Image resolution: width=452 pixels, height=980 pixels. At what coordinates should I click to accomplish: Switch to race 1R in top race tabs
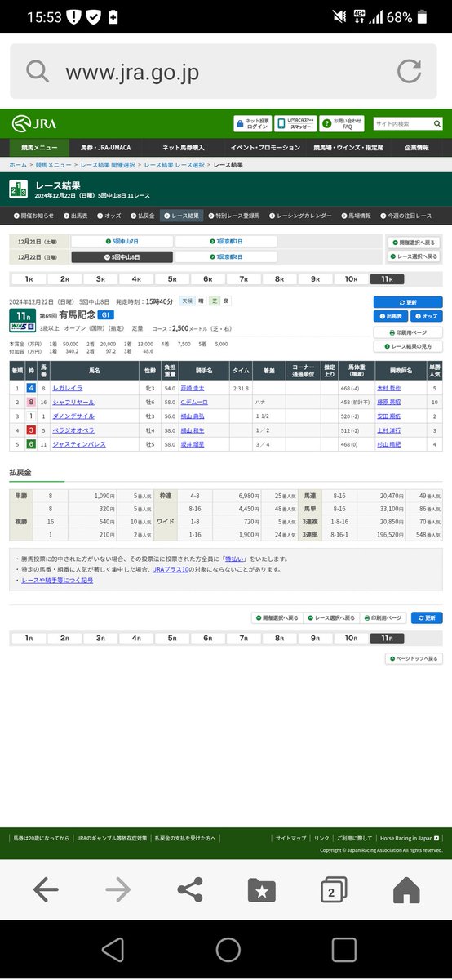click(x=28, y=279)
